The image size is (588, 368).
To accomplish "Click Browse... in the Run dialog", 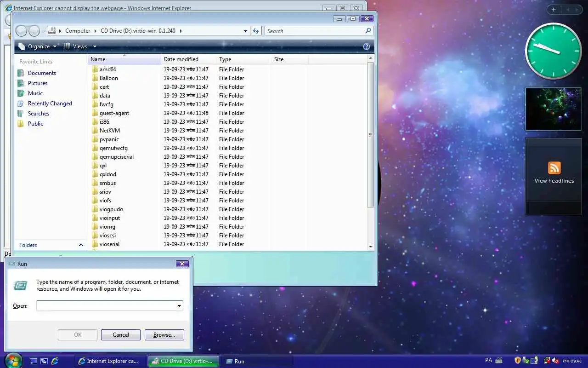I will (x=164, y=335).
